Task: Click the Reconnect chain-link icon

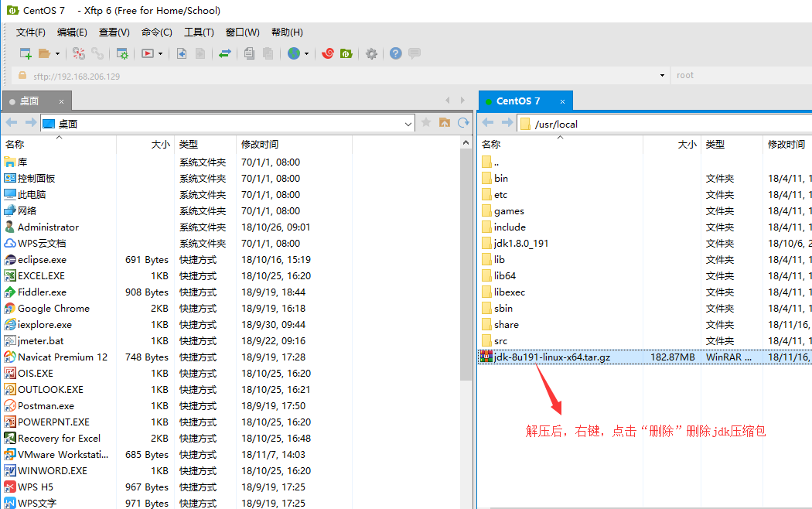Action: [97, 53]
